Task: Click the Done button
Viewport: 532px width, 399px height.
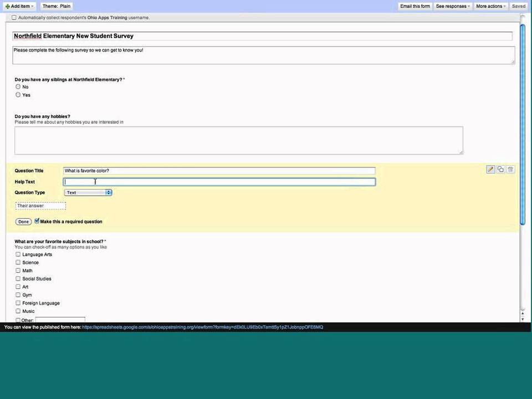Action: click(x=23, y=222)
